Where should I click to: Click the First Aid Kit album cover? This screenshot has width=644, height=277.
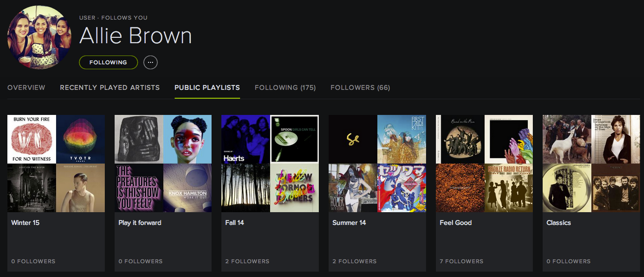401,139
